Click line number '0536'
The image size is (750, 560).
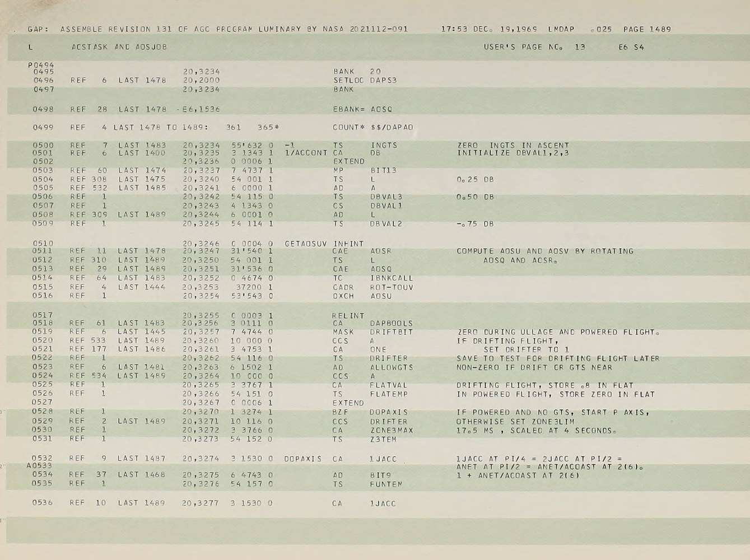[43, 502]
